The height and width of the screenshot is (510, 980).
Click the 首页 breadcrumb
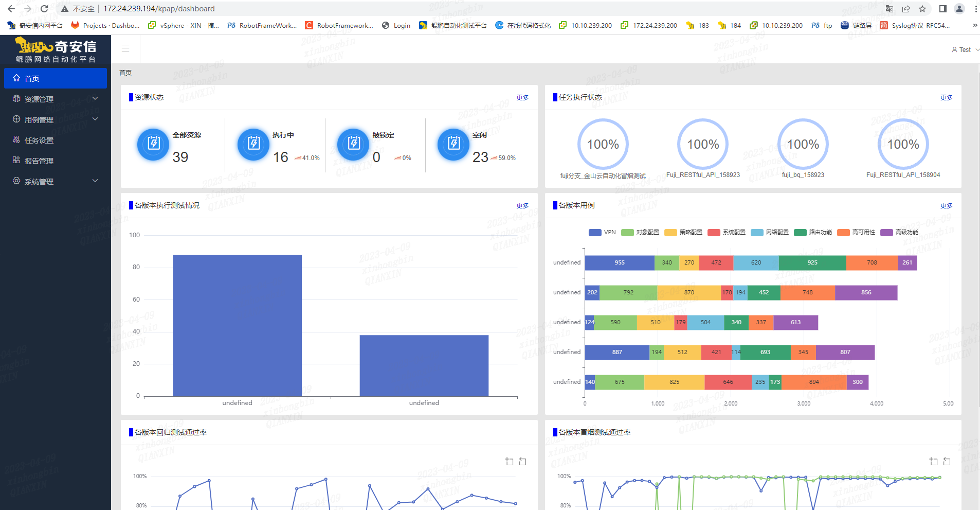coord(125,73)
